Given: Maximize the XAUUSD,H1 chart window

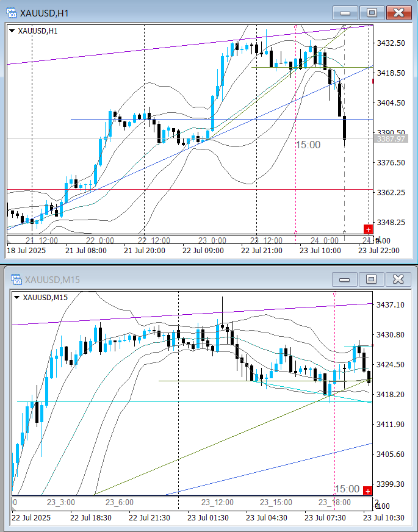Looking at the screenshot, I should pyautogui.click(x=371, y=13).
